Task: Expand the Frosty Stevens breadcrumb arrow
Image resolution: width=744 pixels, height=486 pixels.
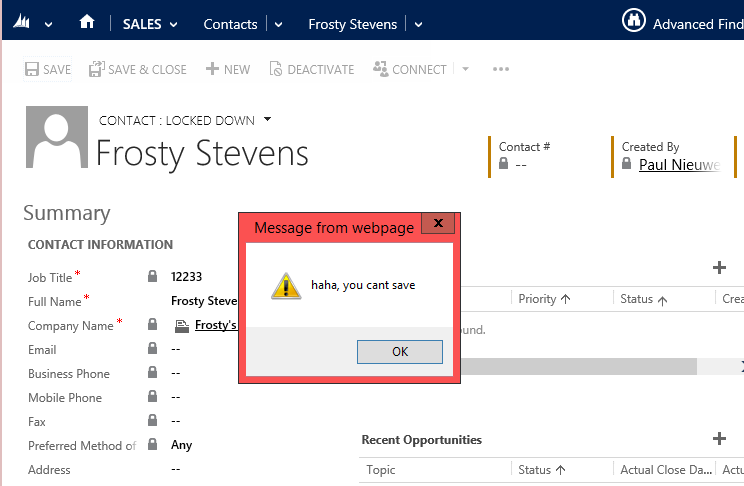Action: 418,24
